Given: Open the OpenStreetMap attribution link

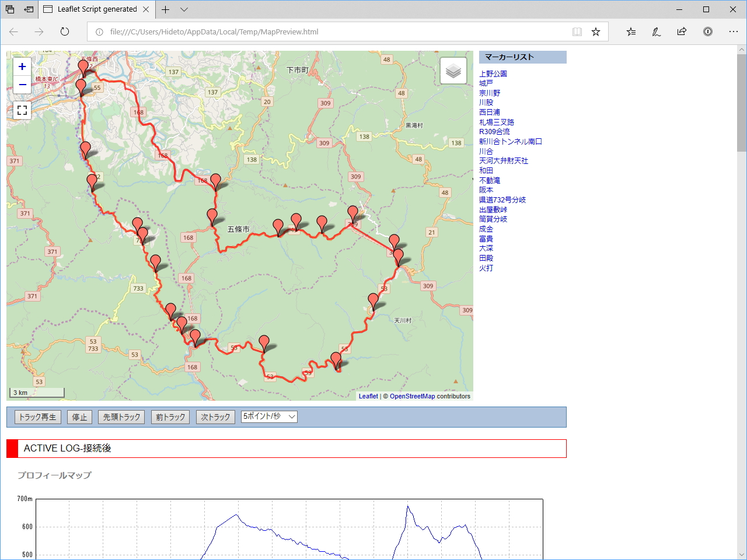Looking at the screenshot, I should coord(413,396).
